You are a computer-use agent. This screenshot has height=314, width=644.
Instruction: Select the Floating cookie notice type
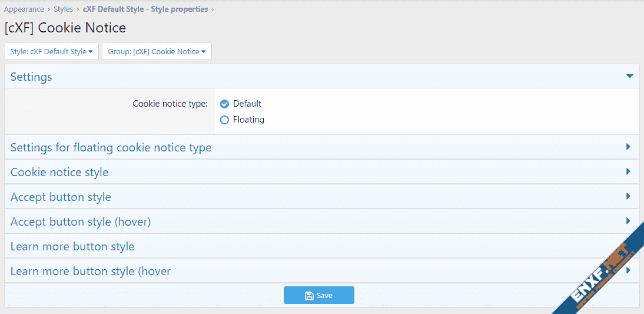point(224,120)
